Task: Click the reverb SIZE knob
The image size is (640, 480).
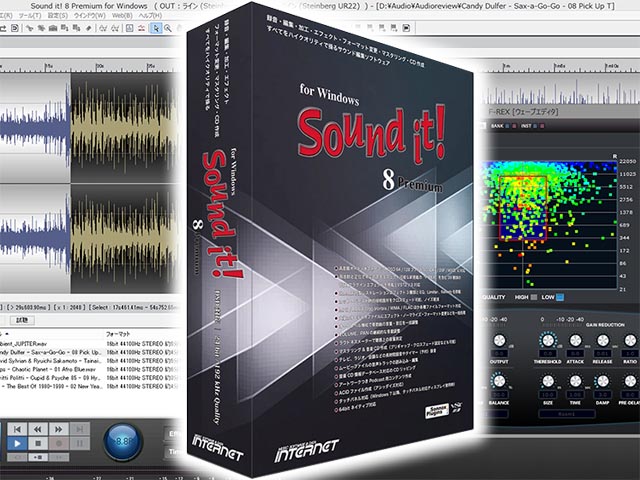Action: pyautogui.click(x=548, y=381)
